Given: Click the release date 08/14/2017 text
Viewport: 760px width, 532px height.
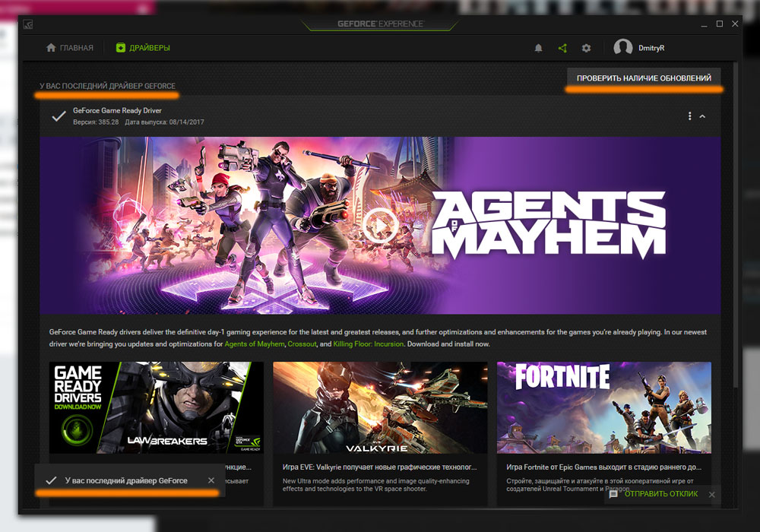Looking at the screenshot, I should point(164,122).
